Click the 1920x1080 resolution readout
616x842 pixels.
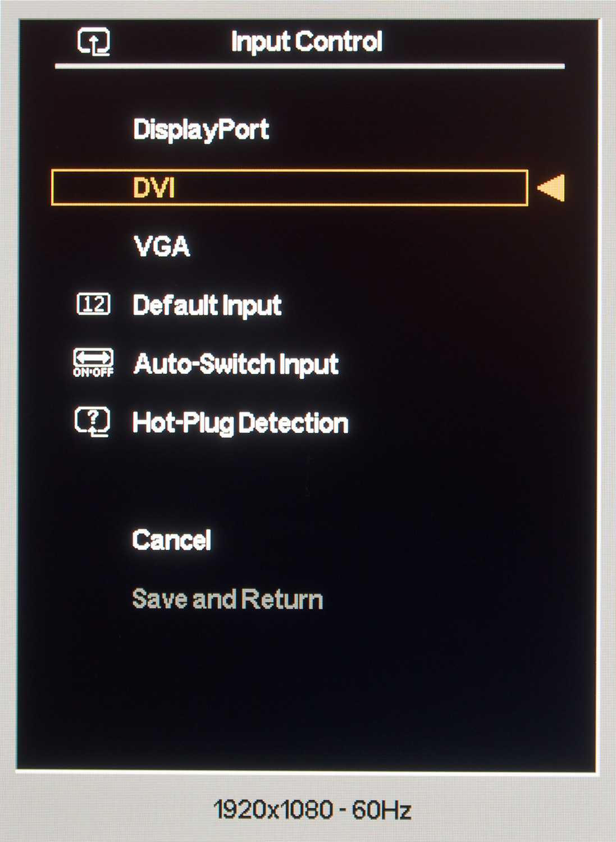[273, 810]
